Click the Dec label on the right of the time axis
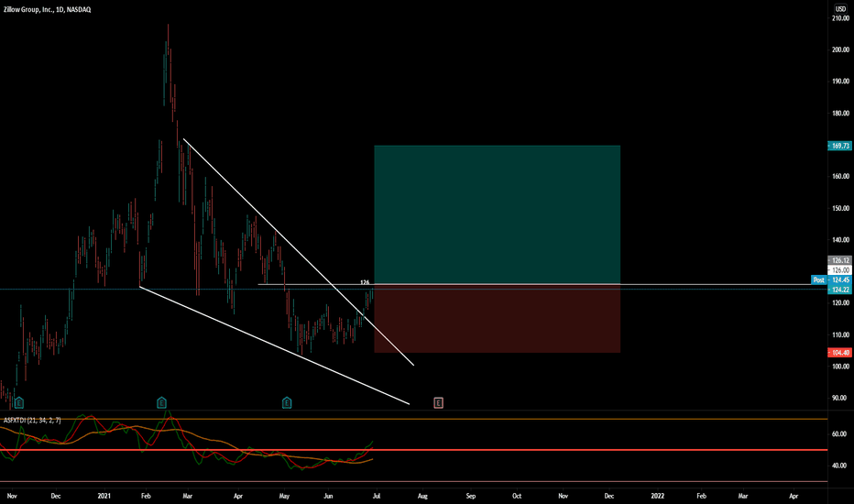Screen dimensions: 854x504 point(609,496)
